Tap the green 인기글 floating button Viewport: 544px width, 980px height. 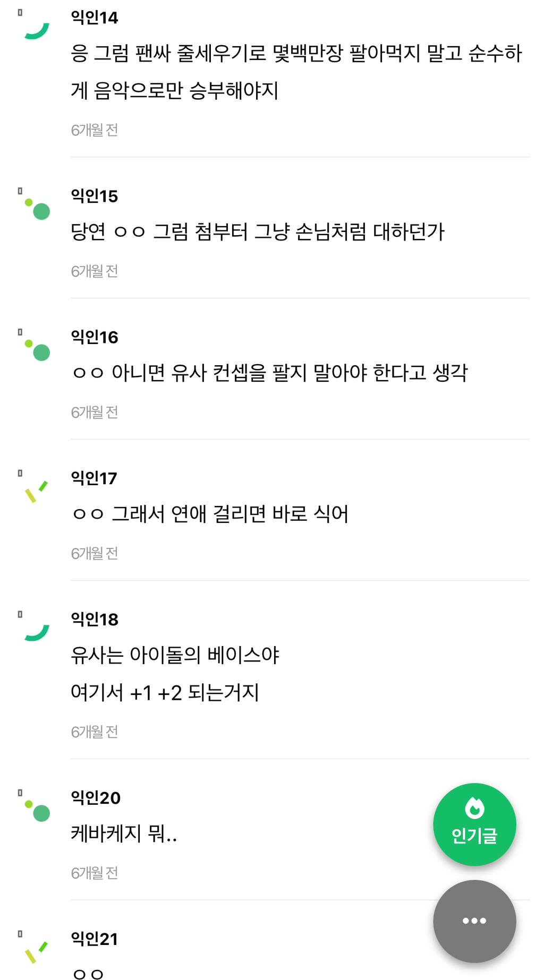coord(474,823)
